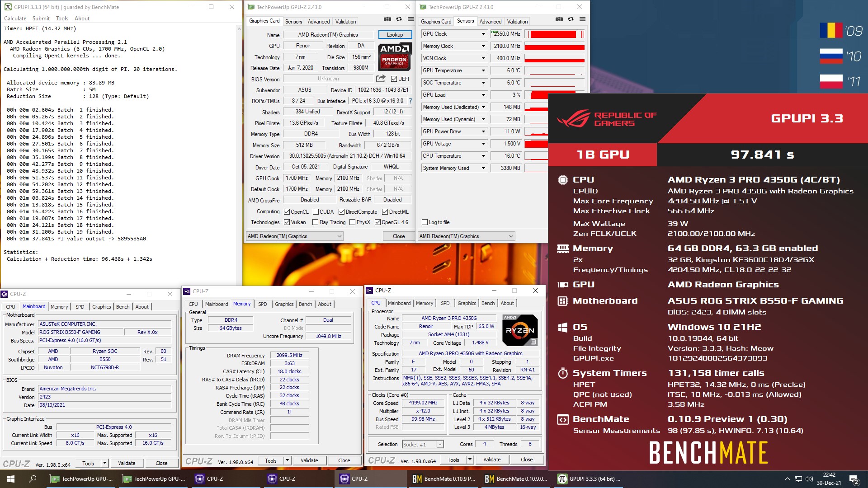
Task: Open GPU Clock sensor dropdown
Action: pyautogui.click(x=483, y=34)
